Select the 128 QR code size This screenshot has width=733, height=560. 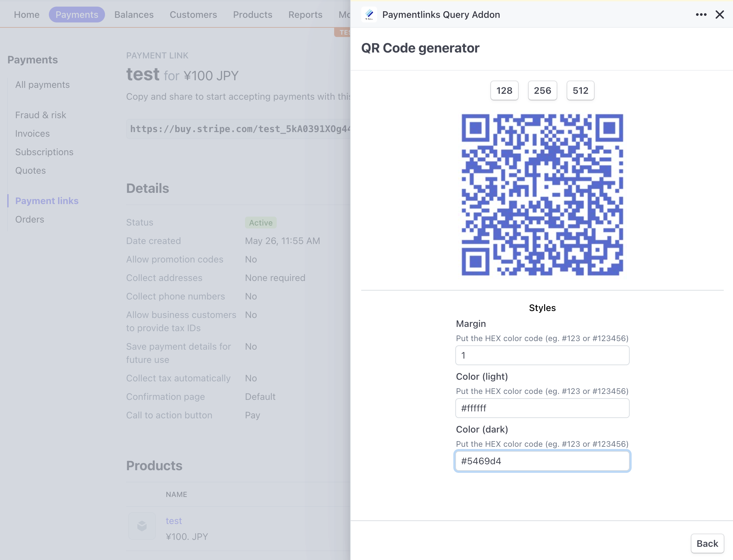coord(504,90)
